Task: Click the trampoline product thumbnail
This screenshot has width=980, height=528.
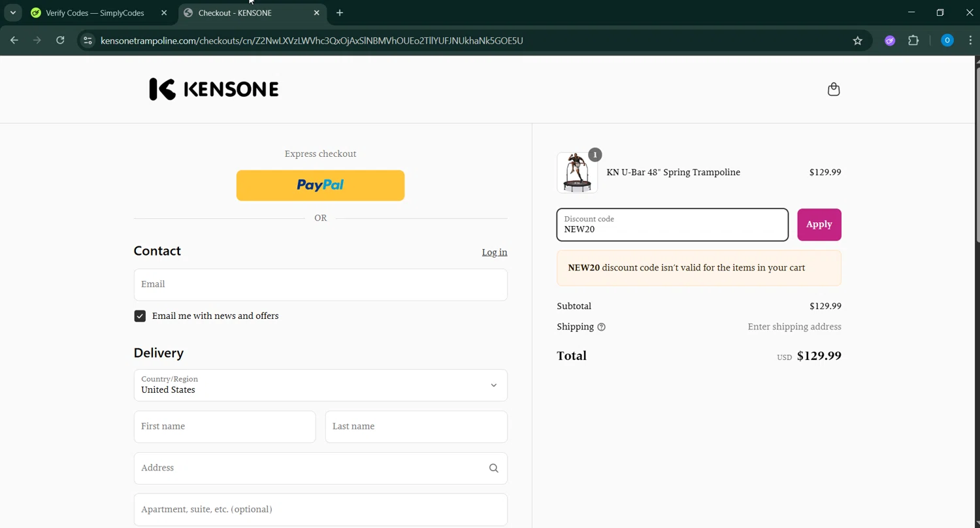Action: tap(577, 173)
